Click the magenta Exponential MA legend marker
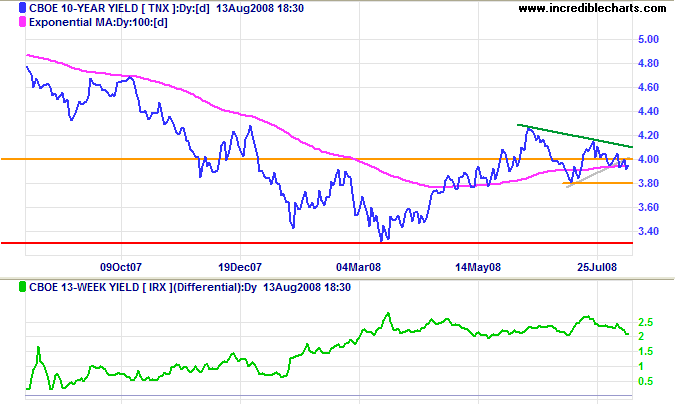Viewport: 675px width, 410px height. coord(22,22)
